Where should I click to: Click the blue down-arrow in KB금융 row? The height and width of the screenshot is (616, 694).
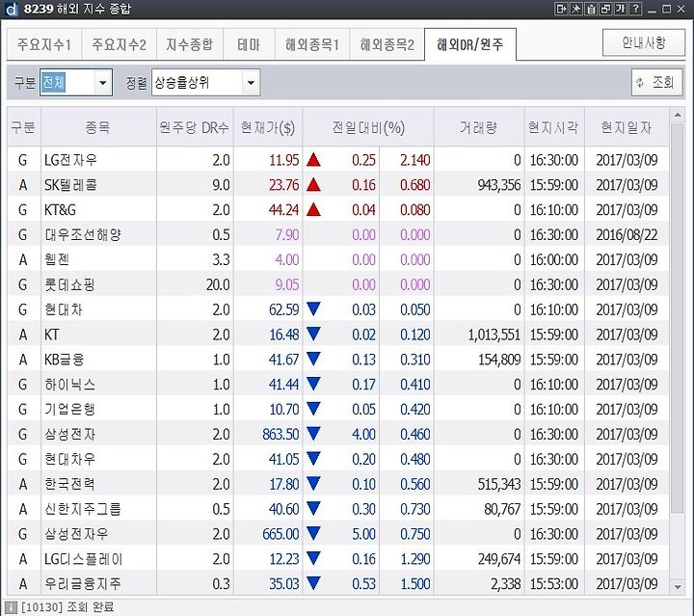point(313,359)
